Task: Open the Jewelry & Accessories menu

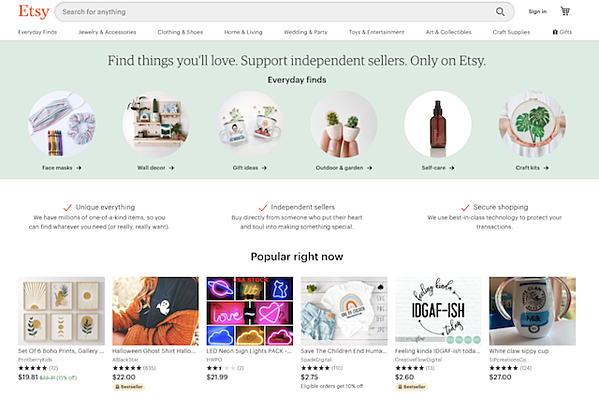Action: pyautogui.click(x=107, y=32)
